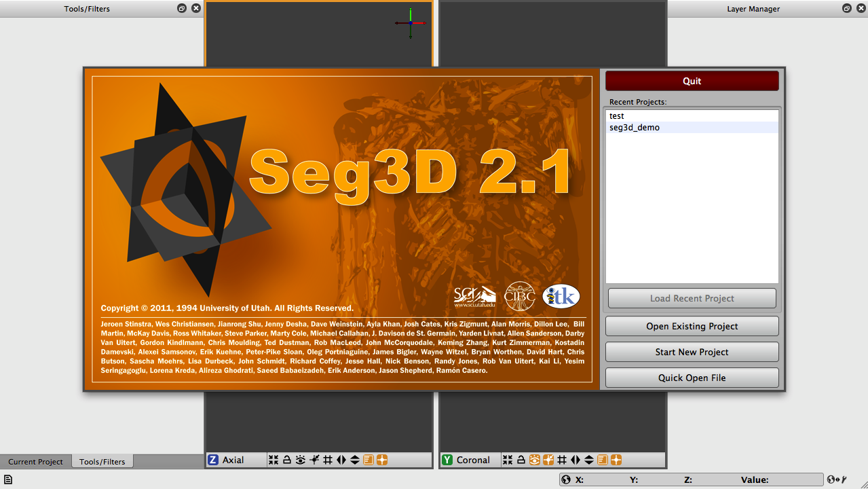868x489 pixels.
Task: Switch to the Current Project tab
Action: coord(35,461)
